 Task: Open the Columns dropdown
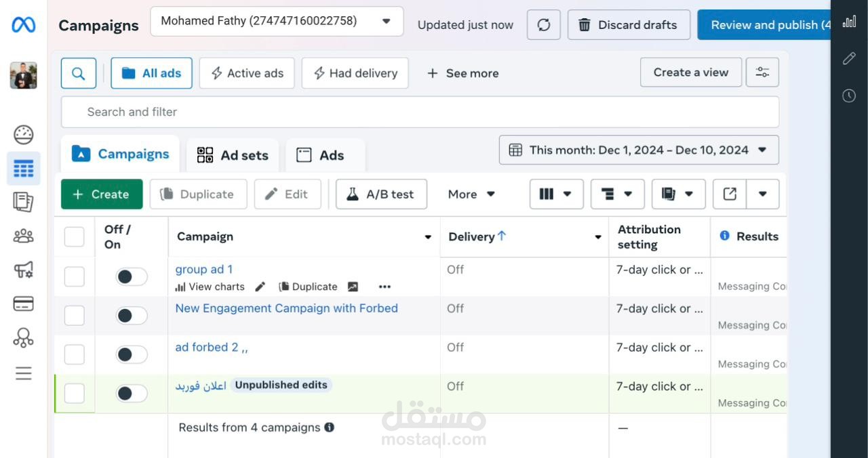[557, 194]
